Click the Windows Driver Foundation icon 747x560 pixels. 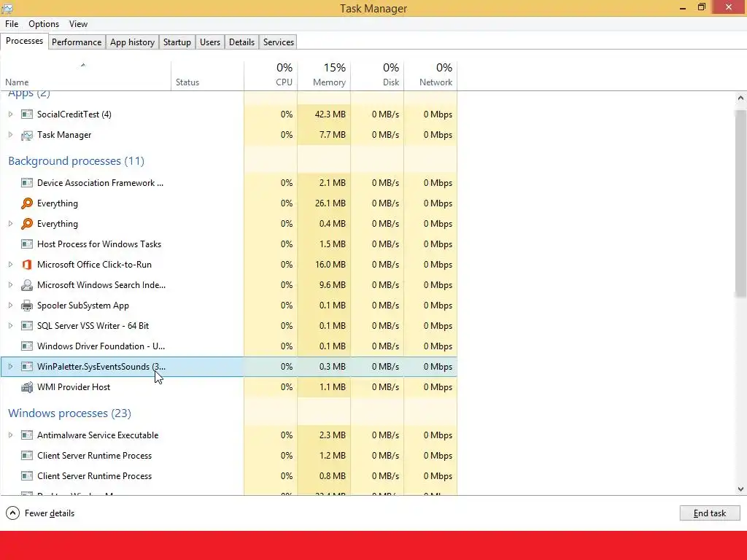click(x=27, y=346)
